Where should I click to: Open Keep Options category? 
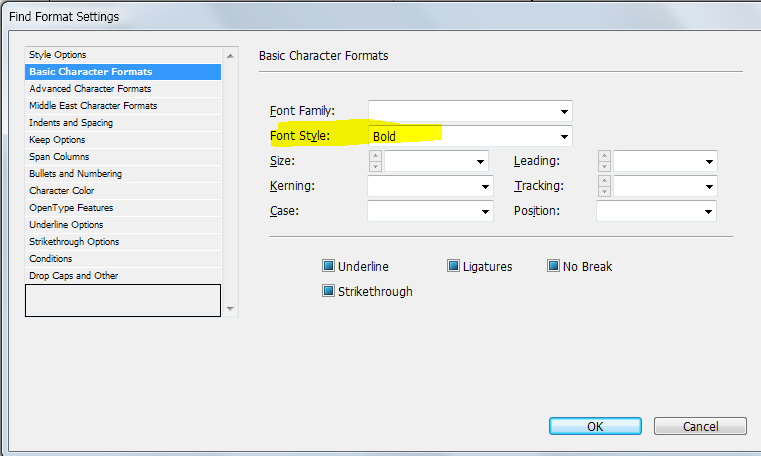[x=123, y=140]
